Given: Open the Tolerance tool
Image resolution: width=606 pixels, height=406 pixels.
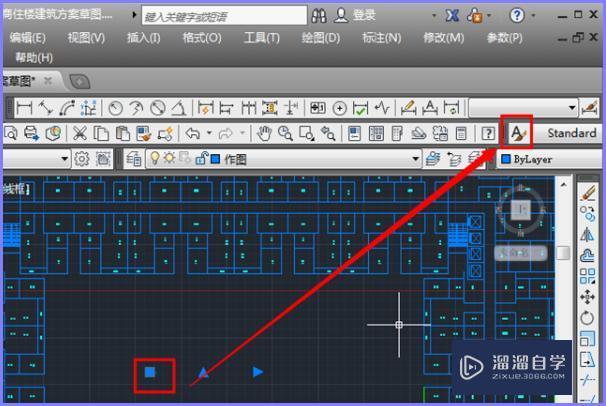Looking at the screenshot, I should pos(318,109).
